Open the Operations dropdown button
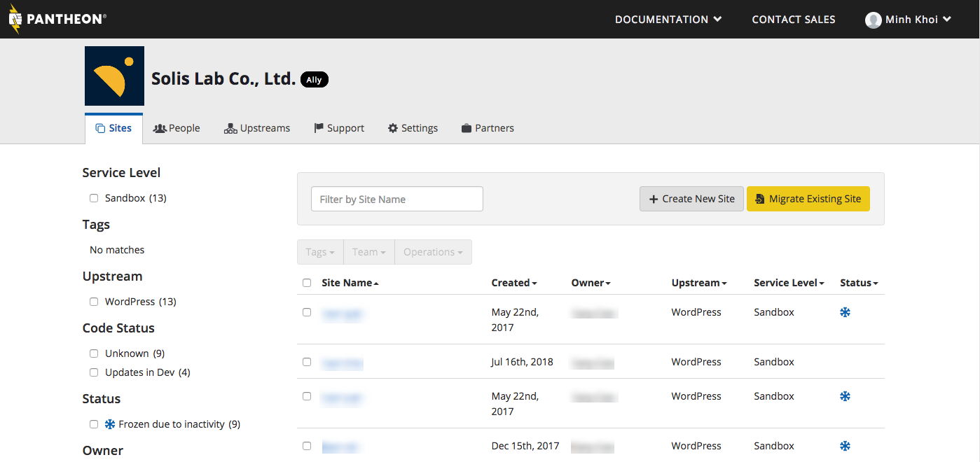Screen dimensions: 980x462 433,252
